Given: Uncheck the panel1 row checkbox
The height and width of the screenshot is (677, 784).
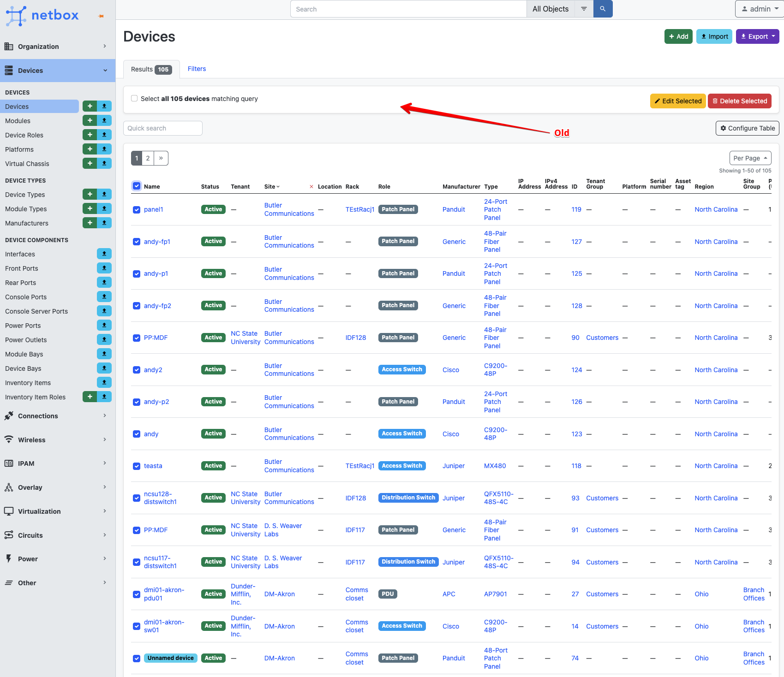Looking at the screenshot, I should click(x=137, y=210).
